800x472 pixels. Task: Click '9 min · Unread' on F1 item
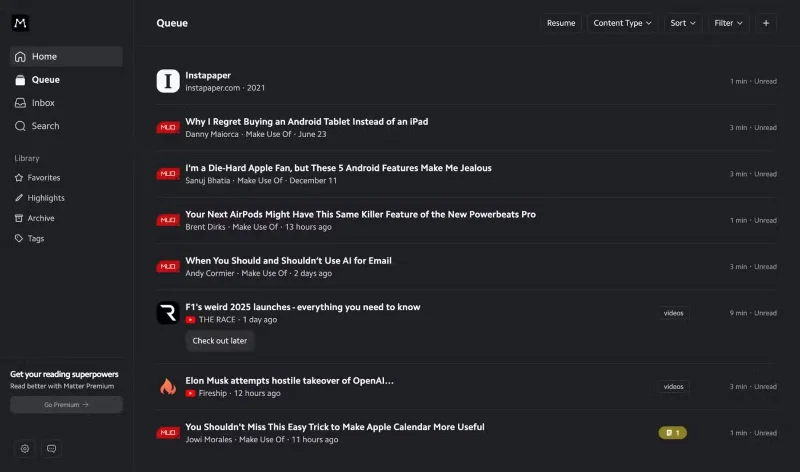point(753,313)
